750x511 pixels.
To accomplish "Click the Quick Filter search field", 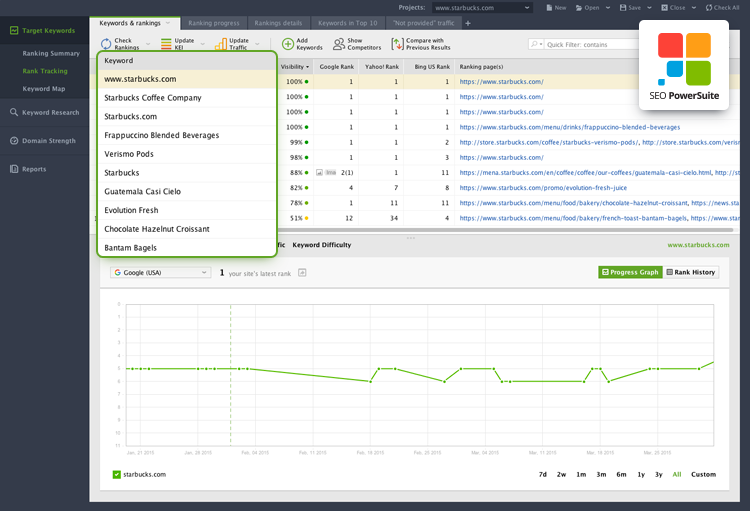I will (x=590, y=44).
